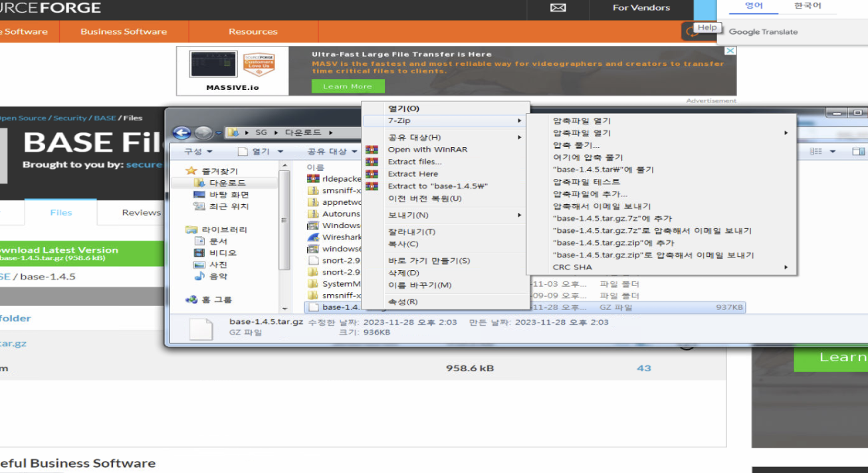Click the Explorer back navigation arrow
Image resolution: width=868 pixels, height=473 pixels.
click(181, 132)
